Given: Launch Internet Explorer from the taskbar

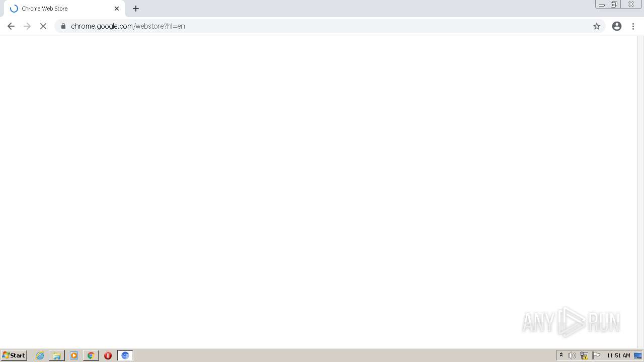Looking at the screenshot, I should point(40,355).
